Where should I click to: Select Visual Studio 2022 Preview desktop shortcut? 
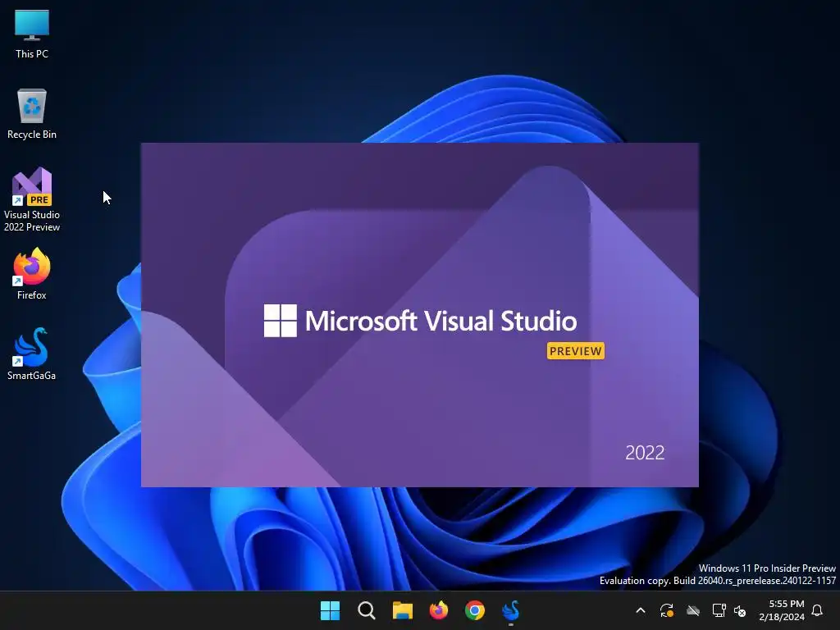click(x=32, y=199)
